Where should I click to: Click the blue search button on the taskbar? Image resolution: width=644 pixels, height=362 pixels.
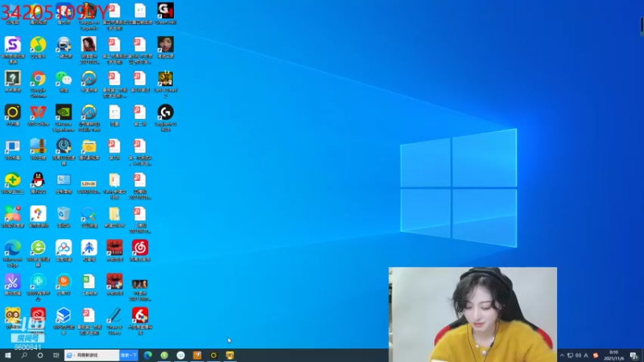[129, 355]
